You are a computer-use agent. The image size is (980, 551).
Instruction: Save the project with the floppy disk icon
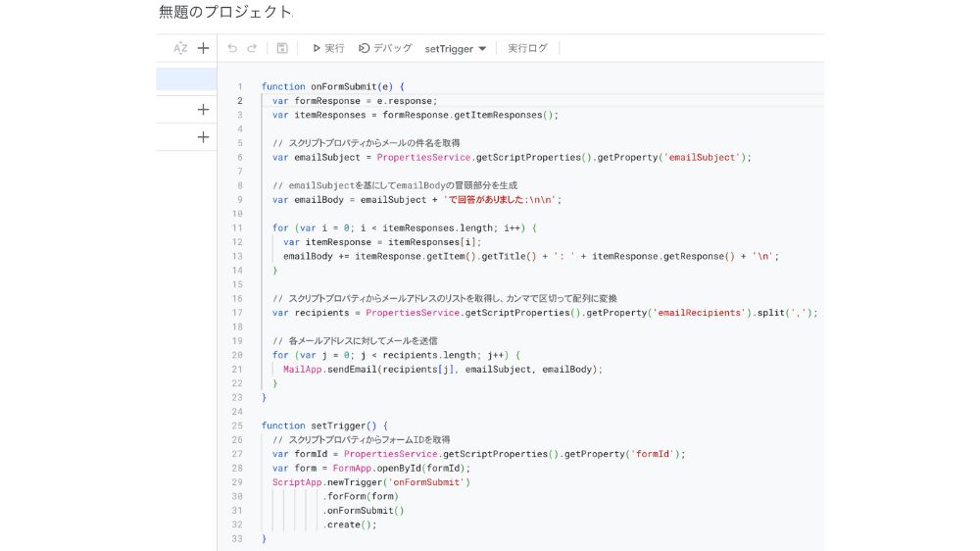click(x=282, y=48)
